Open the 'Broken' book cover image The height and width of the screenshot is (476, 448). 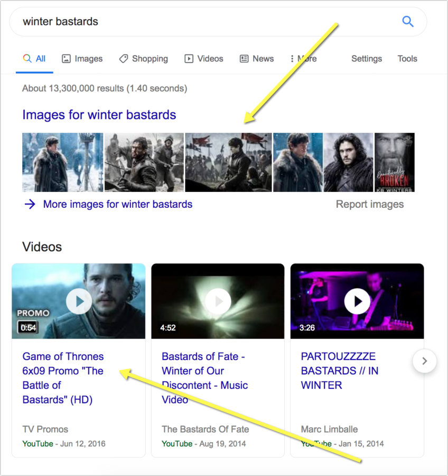click(395, 162)
